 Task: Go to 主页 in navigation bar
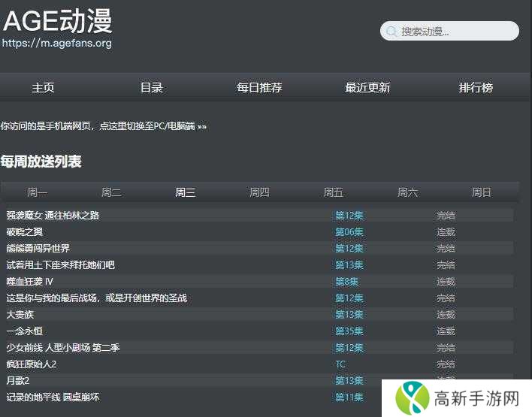43,88
